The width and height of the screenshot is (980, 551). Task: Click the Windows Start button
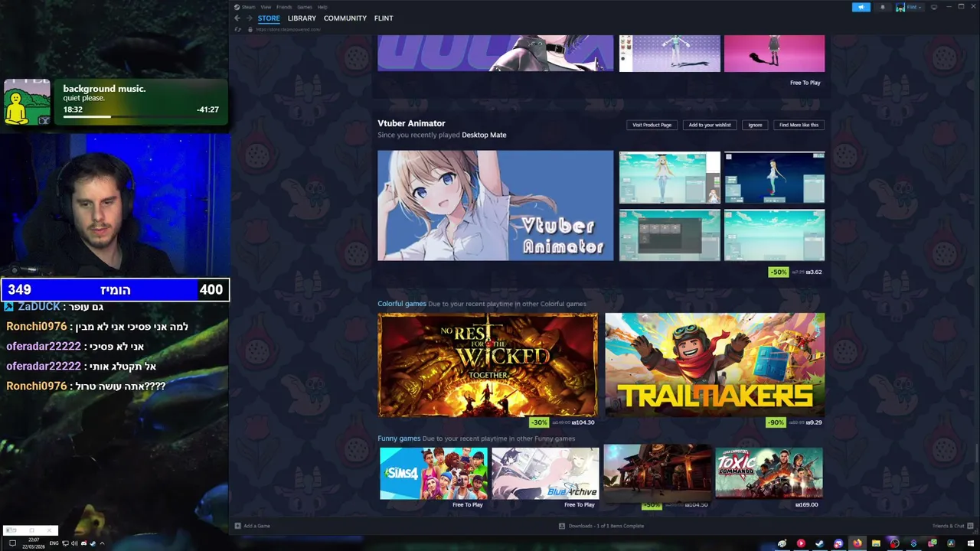(x=970, y=543)
